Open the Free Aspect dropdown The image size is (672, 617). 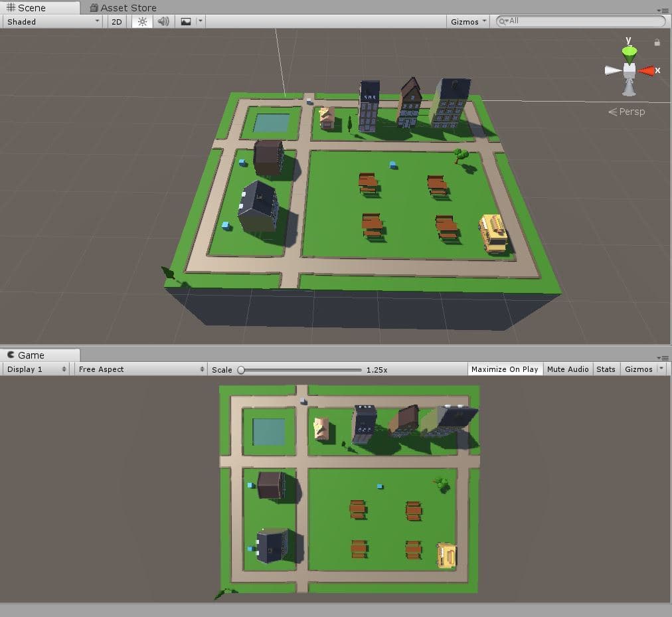[x=141, y=369]
